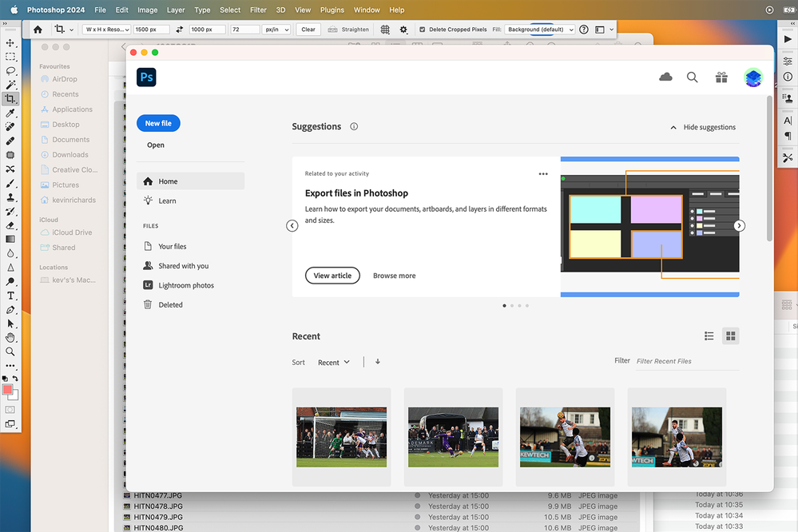Open the crop settings gear
Image resolution: width=798 pixels, height=532 pixels.
[x=403, y=29]
